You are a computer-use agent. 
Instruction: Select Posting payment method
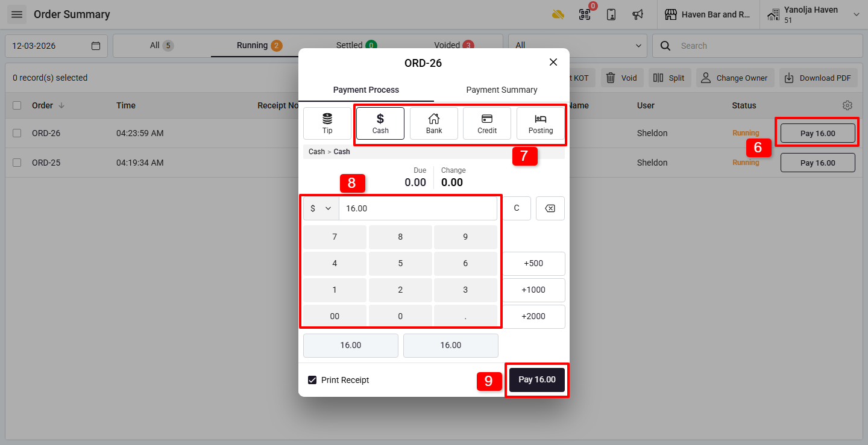[x=541, y=123]
